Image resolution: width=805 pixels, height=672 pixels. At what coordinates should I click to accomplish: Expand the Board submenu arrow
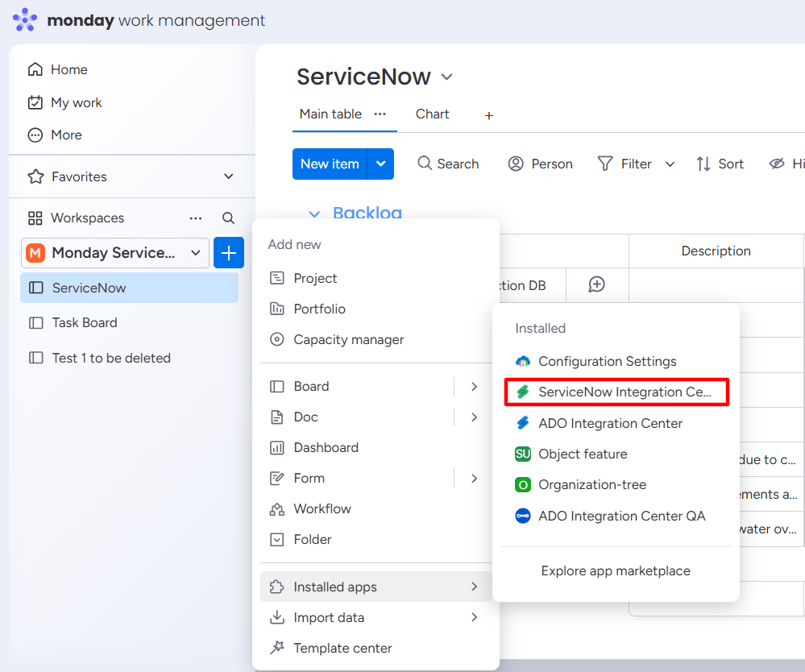point(474,387)
